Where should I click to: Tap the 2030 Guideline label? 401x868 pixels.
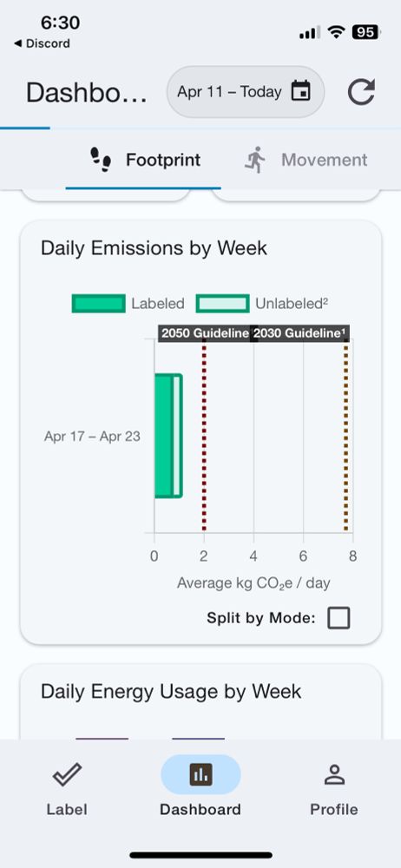pyautogui.click(x=300, y=333)
